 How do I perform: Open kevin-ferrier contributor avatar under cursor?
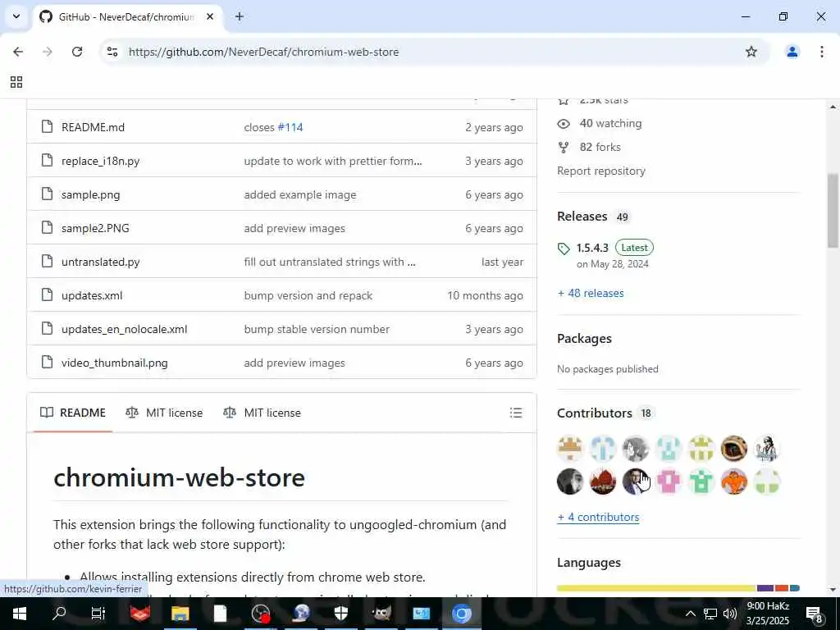coord(636,481)
